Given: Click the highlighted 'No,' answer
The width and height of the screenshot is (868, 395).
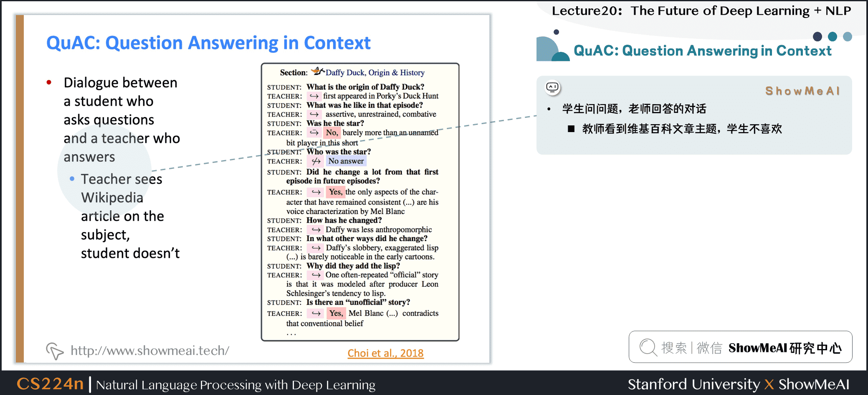Looking at the screenshot, I should [332, 133].
